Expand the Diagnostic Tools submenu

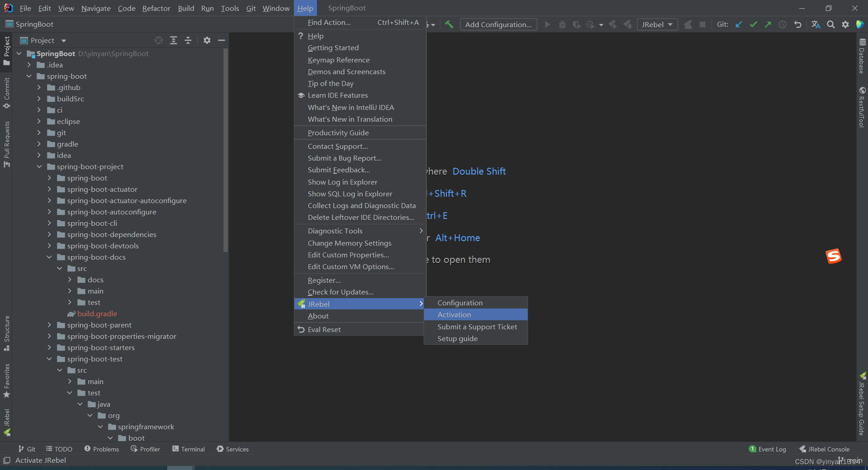point(360,231)
